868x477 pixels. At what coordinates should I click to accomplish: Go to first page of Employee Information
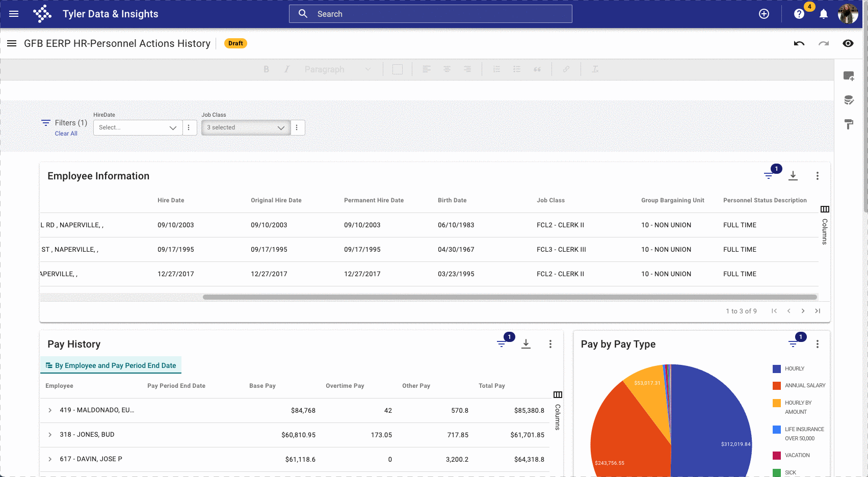click(x=774, y=311)
